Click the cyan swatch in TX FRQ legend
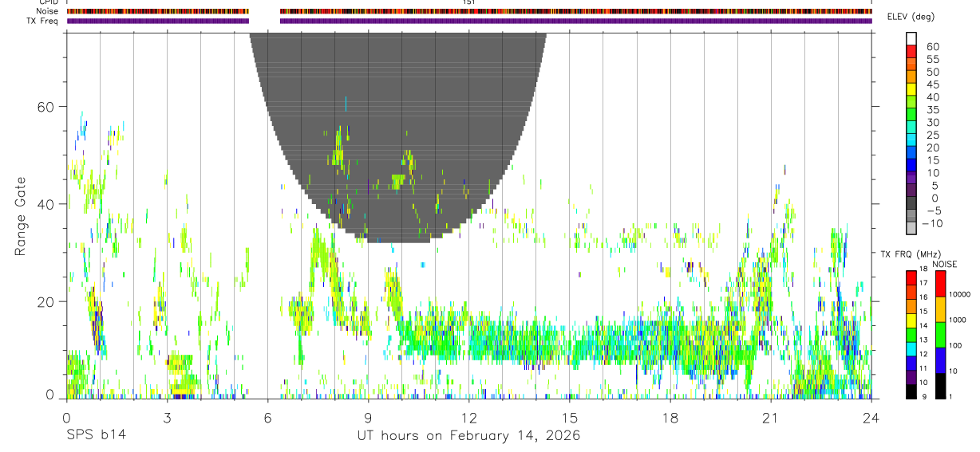The height and width of the screenshot is (452, 980). click(911, 349)
